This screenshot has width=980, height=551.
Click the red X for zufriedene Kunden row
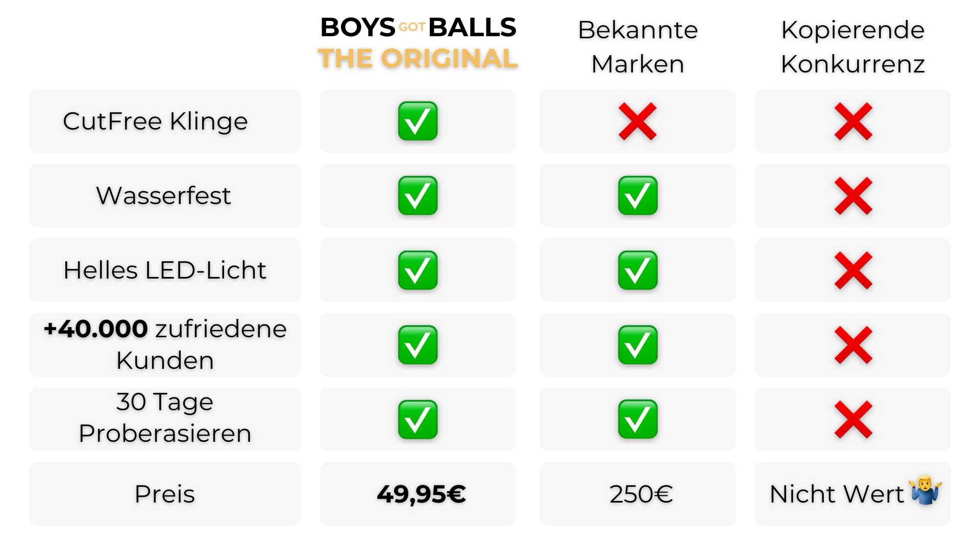tap(853, 345)
